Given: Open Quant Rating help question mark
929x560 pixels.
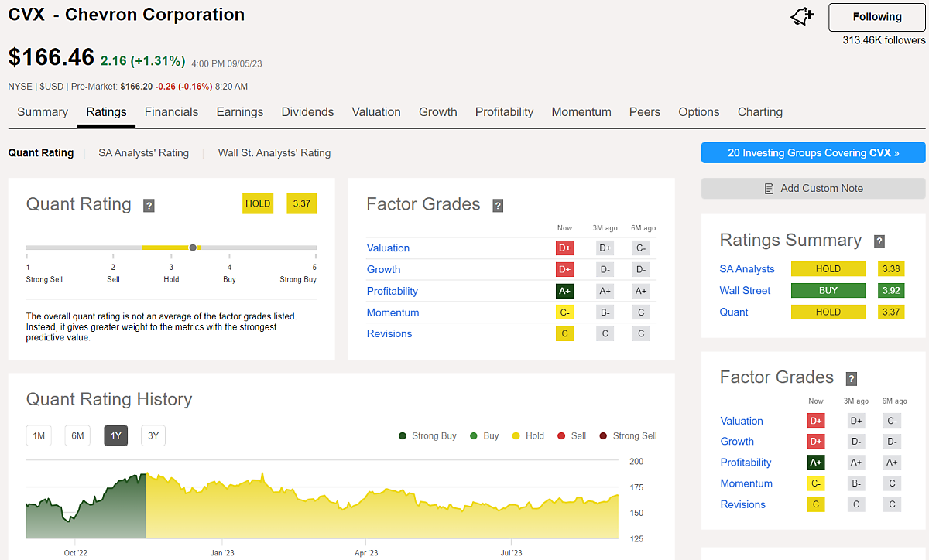Looking at the screenshot, I should point(149,206).
